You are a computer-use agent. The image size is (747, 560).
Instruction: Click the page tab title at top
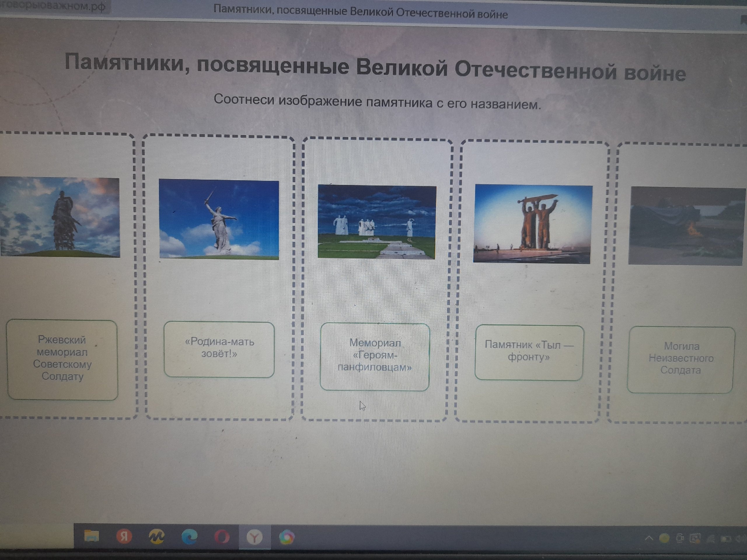tap(360, 12)
